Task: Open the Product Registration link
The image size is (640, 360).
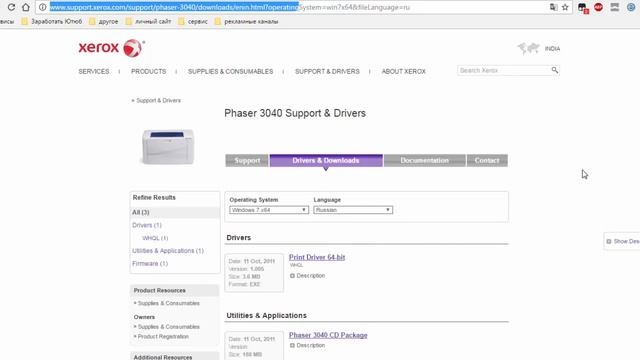Action: [x=163, y=337]
